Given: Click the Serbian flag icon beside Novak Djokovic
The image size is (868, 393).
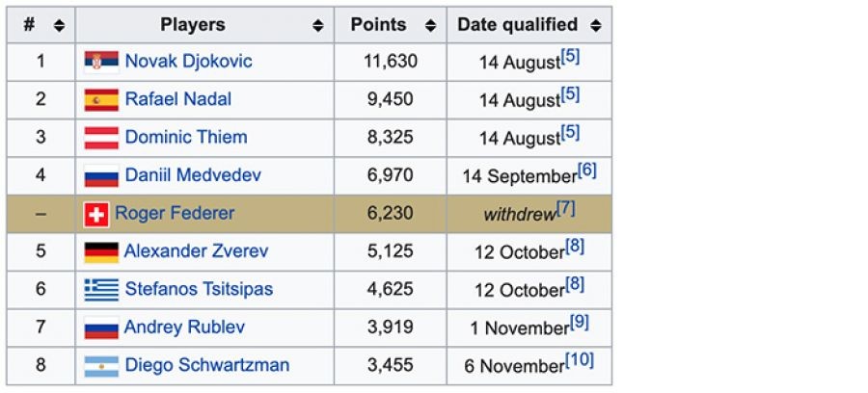Looking at the screenshot, I should click(101, 62).
